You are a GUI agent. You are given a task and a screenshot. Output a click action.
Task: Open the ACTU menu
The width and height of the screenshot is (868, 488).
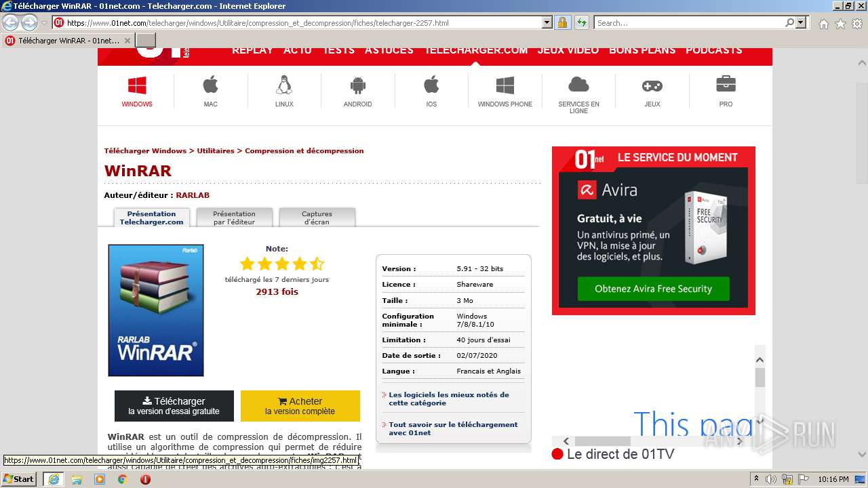coord(298,50)
